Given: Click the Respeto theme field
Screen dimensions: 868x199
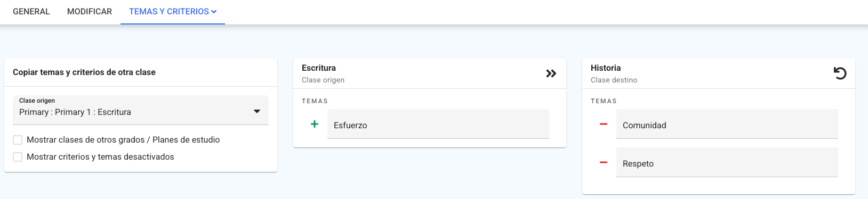Looking at the screenshot, I should [x=727, y=162].
